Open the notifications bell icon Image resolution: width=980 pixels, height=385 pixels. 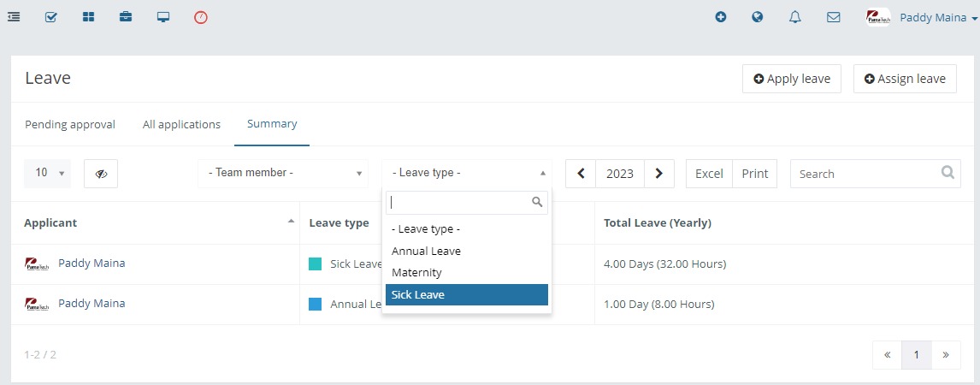tap(795, 17)
